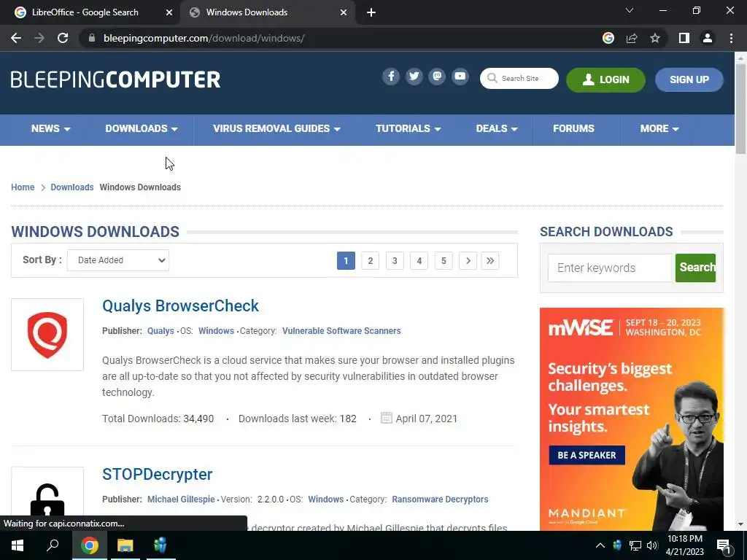Go to page 3 of downloads

click(x=395, y=260)
